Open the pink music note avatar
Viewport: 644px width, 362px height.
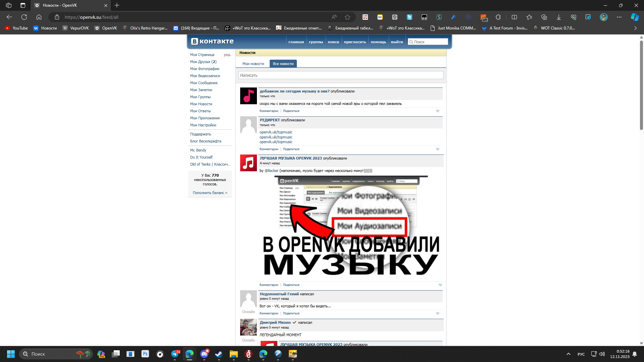click(x=248, y=96)
